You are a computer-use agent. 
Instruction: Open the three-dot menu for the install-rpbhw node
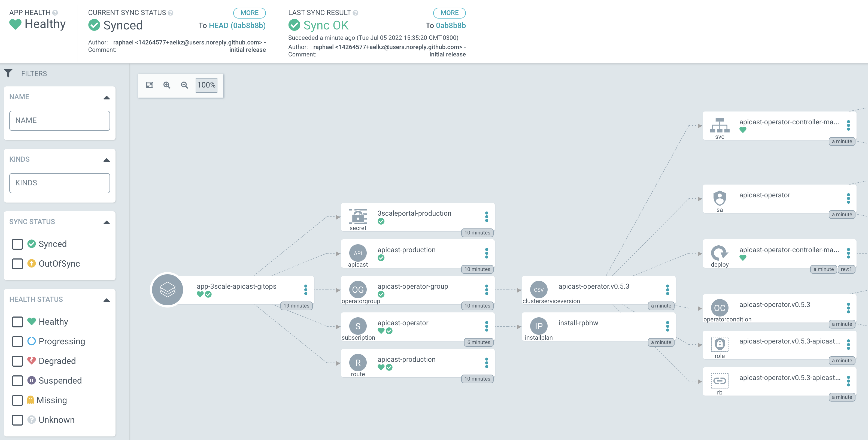tap(667, 326)
